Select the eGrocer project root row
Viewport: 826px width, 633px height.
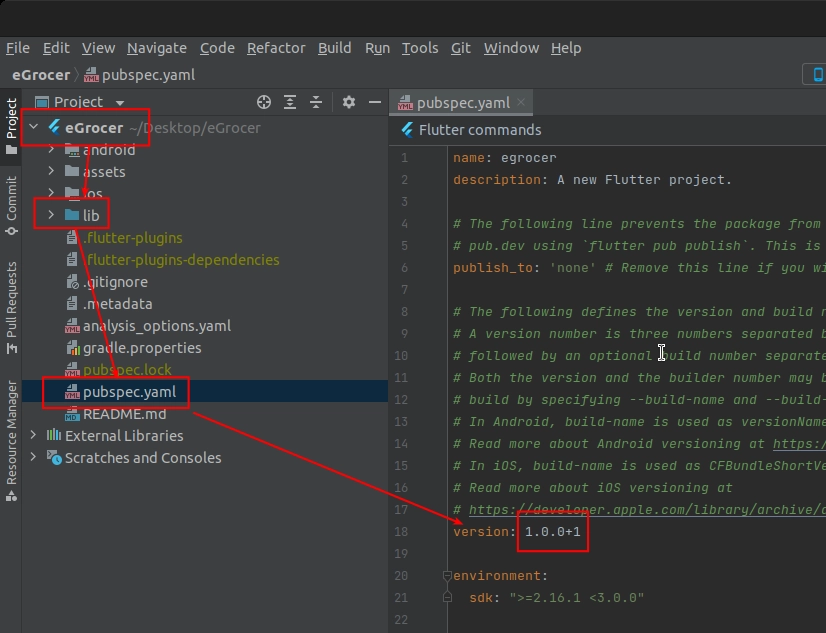(x=205, y=127)
